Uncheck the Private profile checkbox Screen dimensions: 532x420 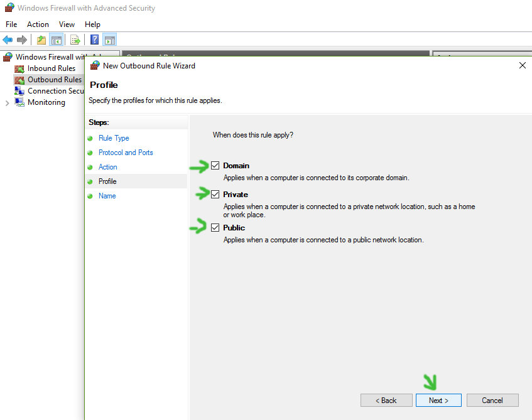pyautogui.click(x=215, y=195)
